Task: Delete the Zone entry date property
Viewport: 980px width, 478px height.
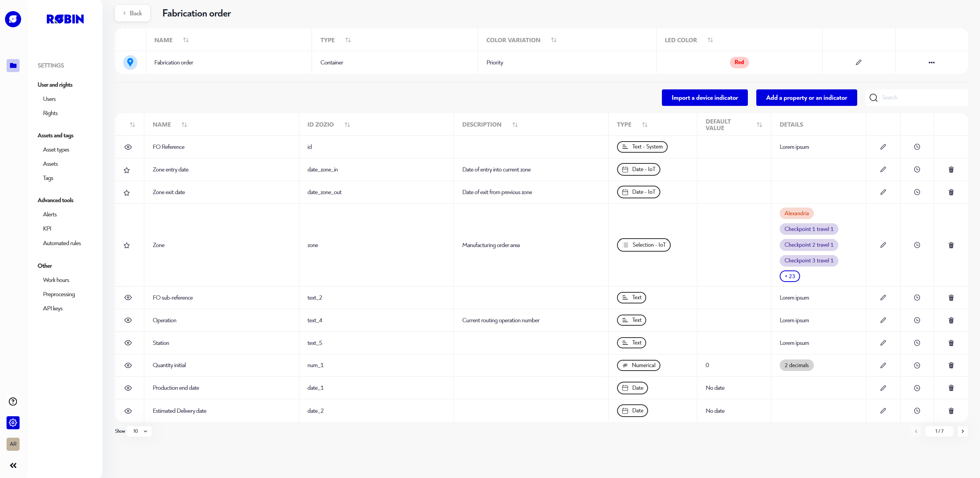Action: pyautogui.click(x=951, y=170)
